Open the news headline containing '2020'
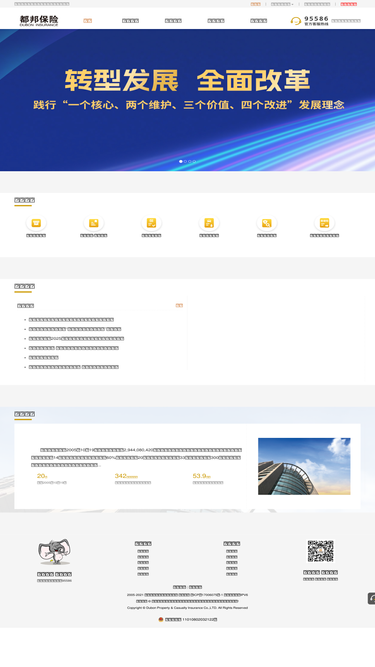The image size is (375, 667). click(x=77, y=339)
